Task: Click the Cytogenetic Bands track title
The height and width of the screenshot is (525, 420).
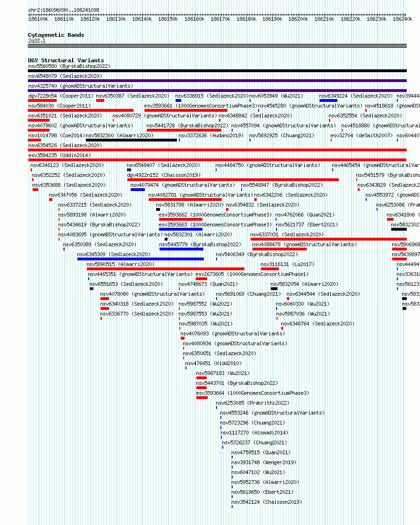Action: pos(56,35)
